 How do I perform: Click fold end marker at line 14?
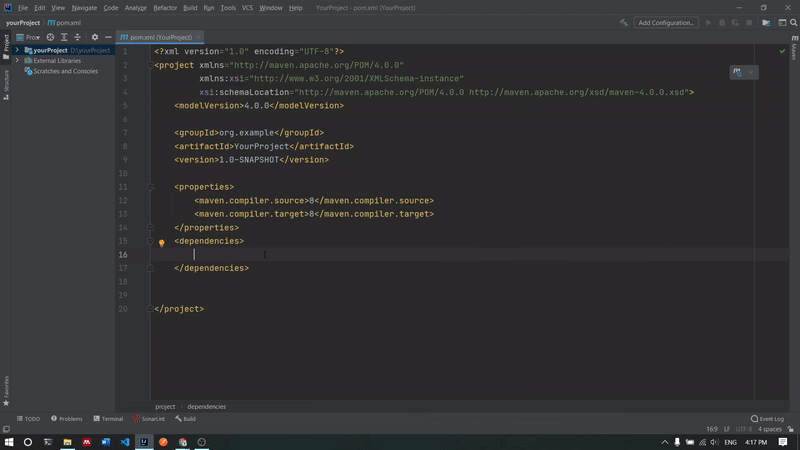(x=150, y=228)
